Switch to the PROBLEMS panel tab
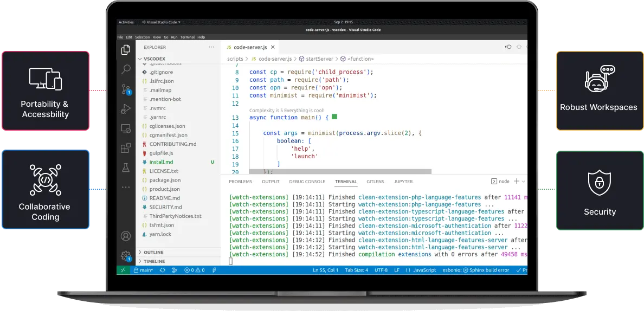The image size is (644, 316). 240,182
